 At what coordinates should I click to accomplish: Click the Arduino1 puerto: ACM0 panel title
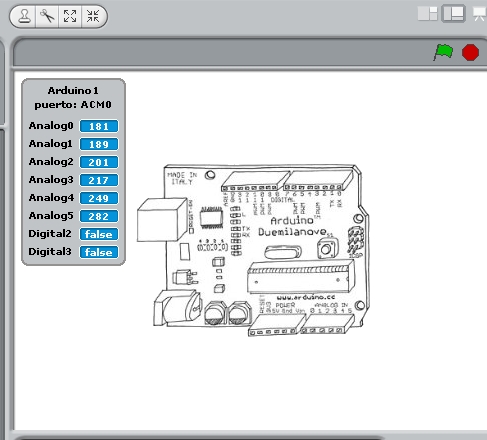click(73, 97)
